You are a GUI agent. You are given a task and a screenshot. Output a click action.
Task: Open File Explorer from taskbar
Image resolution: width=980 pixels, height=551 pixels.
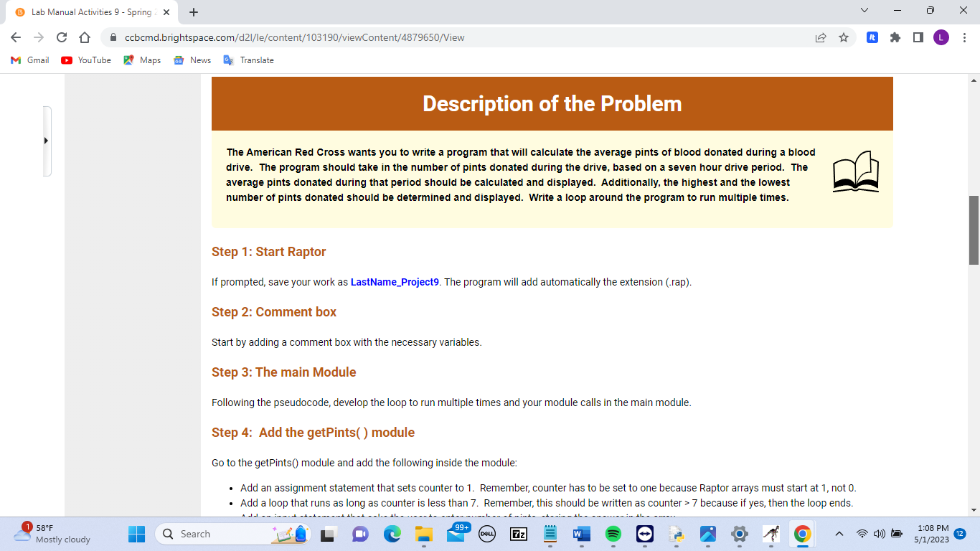(x=423, y=534)
